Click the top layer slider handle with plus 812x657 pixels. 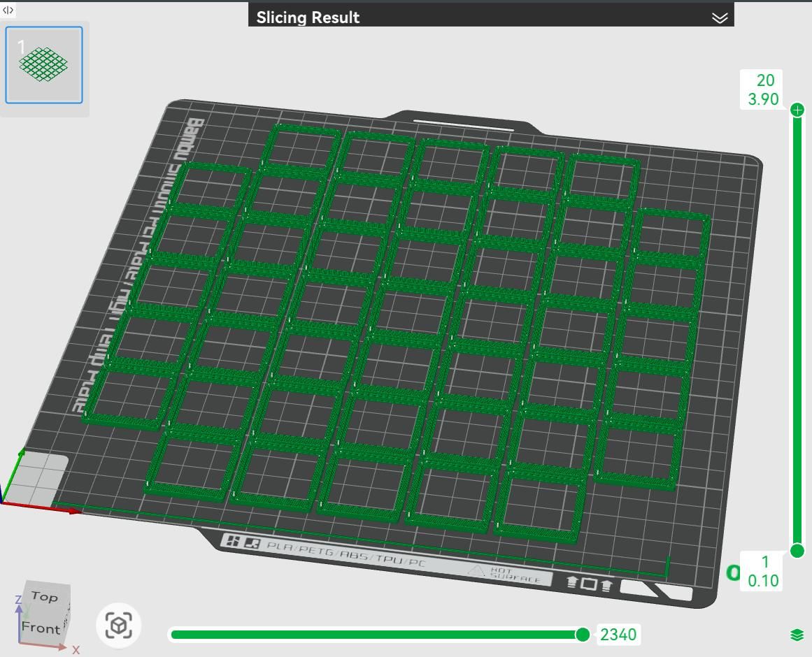(797, 110)
